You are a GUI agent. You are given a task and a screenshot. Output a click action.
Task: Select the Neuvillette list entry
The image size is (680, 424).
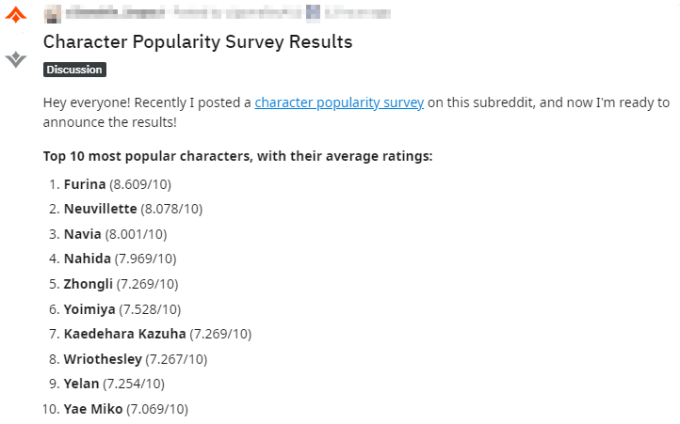pyautogui.click(x=102, y=209)
